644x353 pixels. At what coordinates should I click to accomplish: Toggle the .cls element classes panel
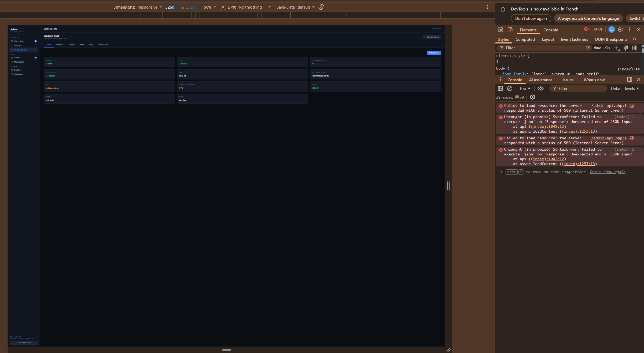click(x=607, y=48)
